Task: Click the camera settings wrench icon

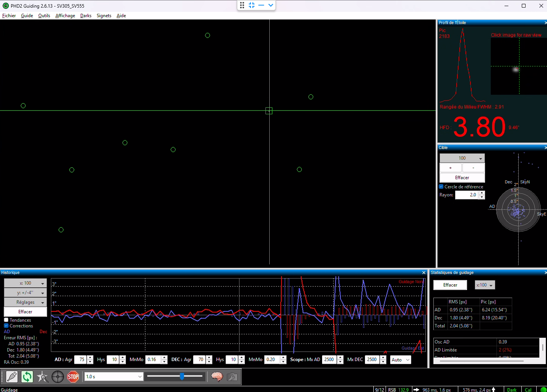Action: [x=232, y=377]
